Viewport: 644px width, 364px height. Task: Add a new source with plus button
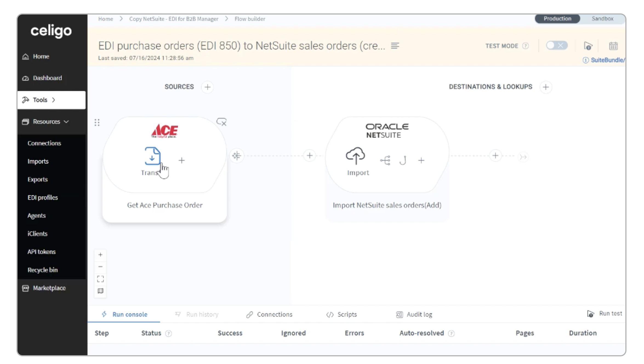coord(207,87)
